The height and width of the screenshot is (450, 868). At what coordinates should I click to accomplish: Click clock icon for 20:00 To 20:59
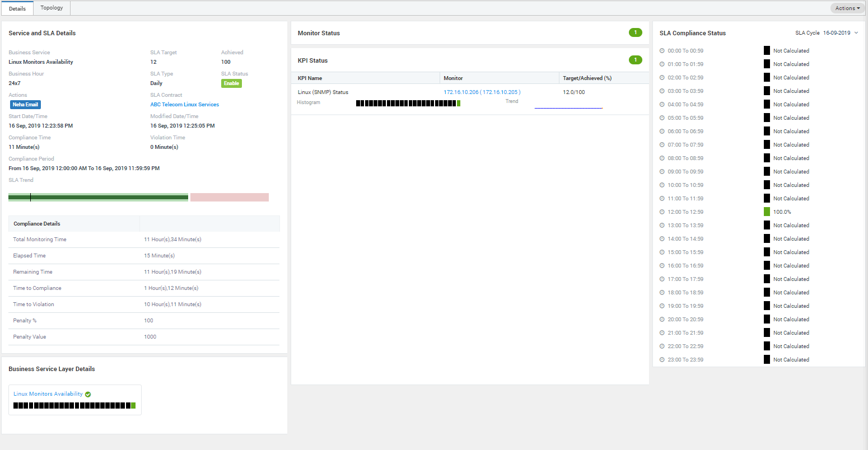[x=662, y=320]
